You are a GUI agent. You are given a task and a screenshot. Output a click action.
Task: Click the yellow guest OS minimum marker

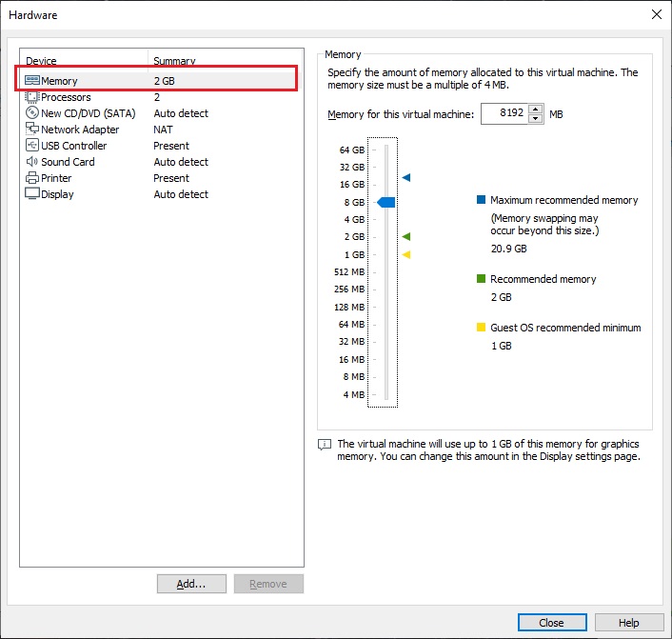[406, 254]
